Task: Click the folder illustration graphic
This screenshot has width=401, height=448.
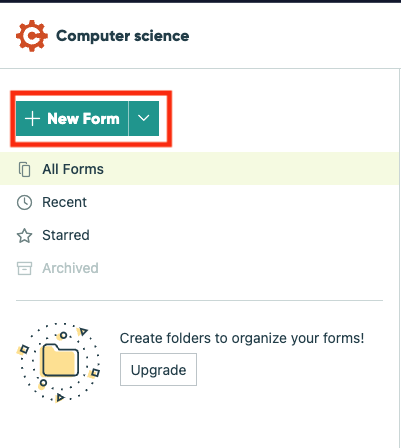Action: coord(59,362)
